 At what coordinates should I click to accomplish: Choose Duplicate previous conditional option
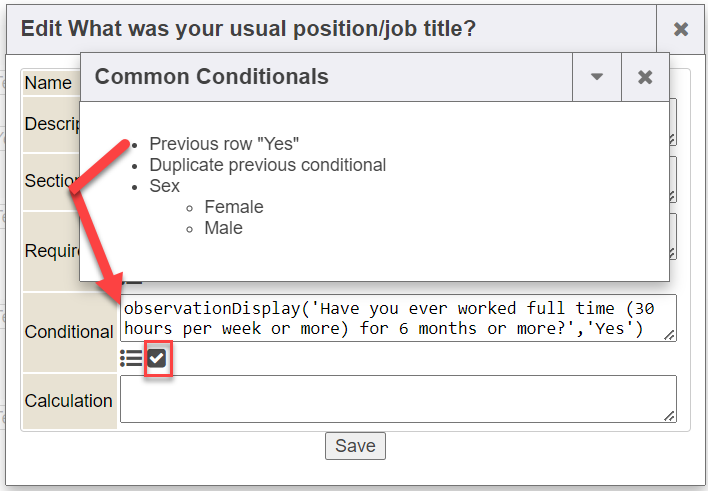coord(267,165)
